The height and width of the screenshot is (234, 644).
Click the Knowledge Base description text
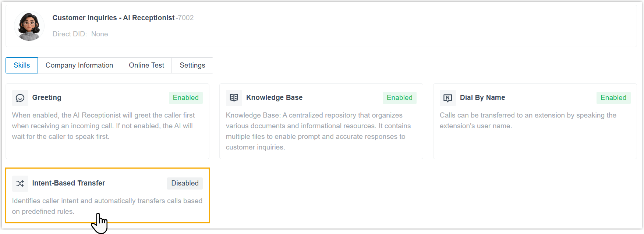(x=318, y=131)
